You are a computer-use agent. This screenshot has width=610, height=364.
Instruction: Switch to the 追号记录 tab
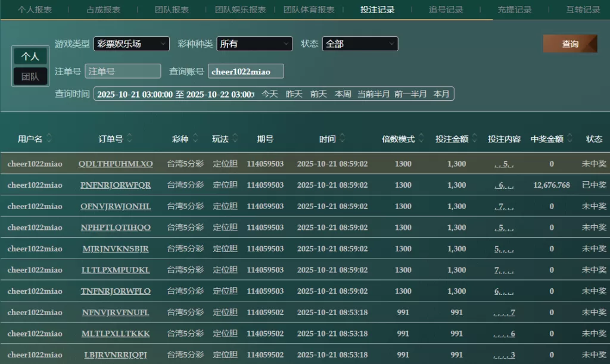click(446, 10)
